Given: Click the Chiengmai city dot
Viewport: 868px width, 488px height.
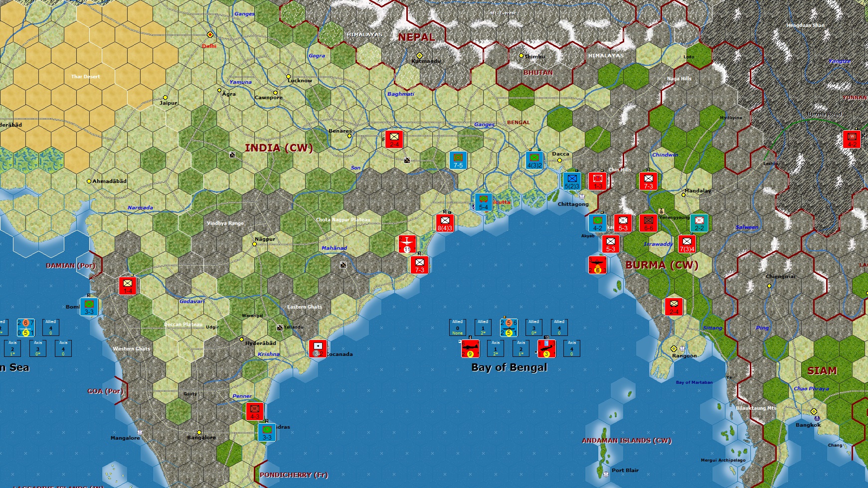Looking at the screenshot, I should point(769,286).
